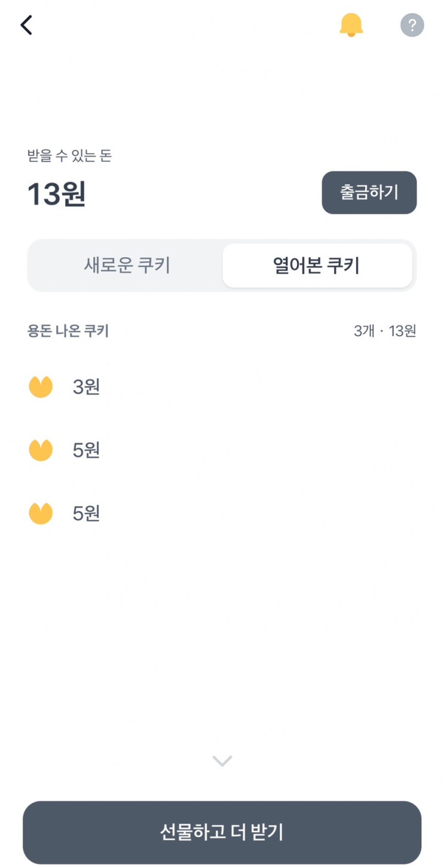This screenshot has width=444, height=868.
Task: Open help via the question mark icon
Action: pos(412,26)
